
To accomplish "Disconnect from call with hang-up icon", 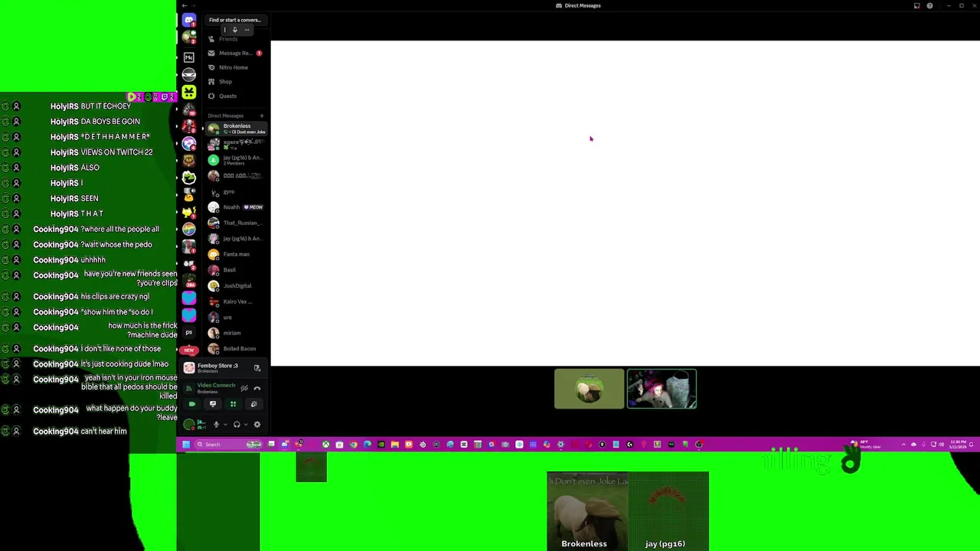I will (x=257, y=388).
